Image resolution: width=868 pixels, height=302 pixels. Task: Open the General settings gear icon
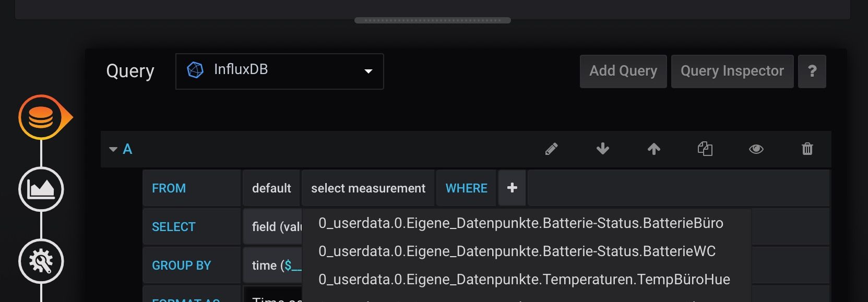point(41,261)
